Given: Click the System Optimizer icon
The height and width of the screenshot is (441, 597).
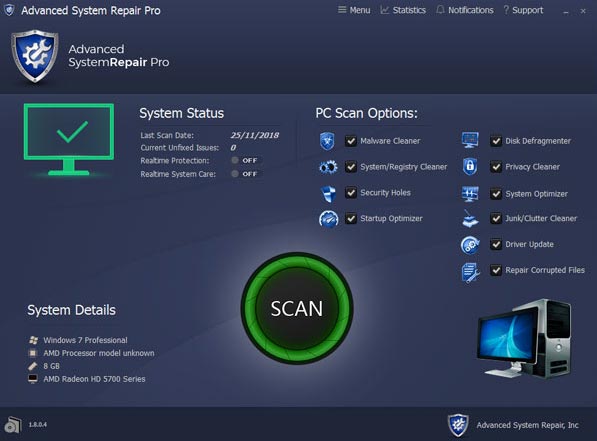Looking at the screenshot, I should pos(470,193).
